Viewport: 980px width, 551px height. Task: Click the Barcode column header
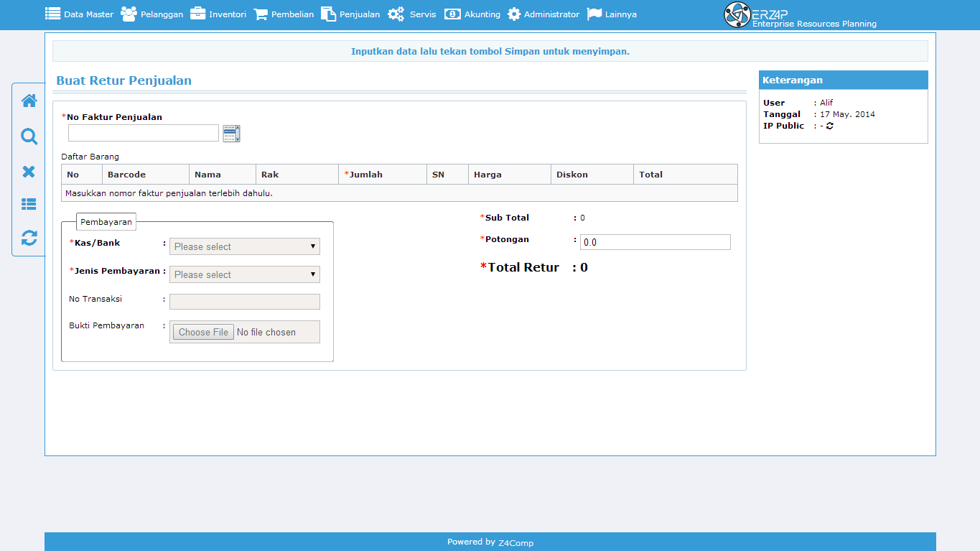[146, 175]
